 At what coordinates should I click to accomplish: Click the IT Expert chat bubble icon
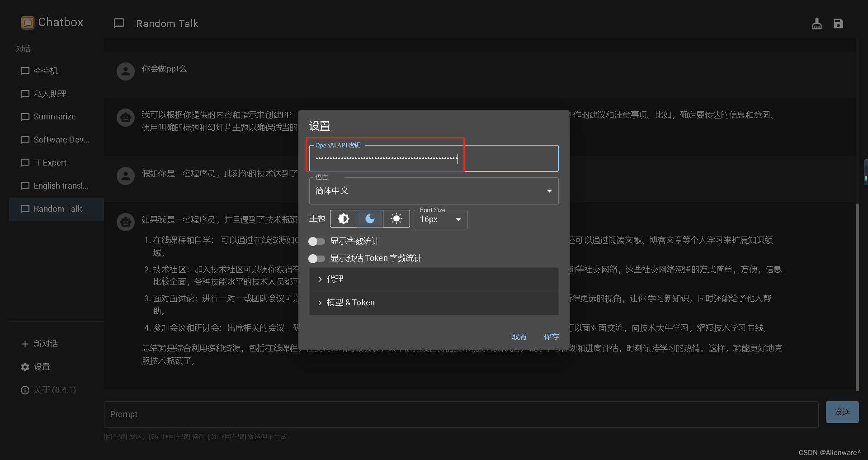[x=25, y=163]
